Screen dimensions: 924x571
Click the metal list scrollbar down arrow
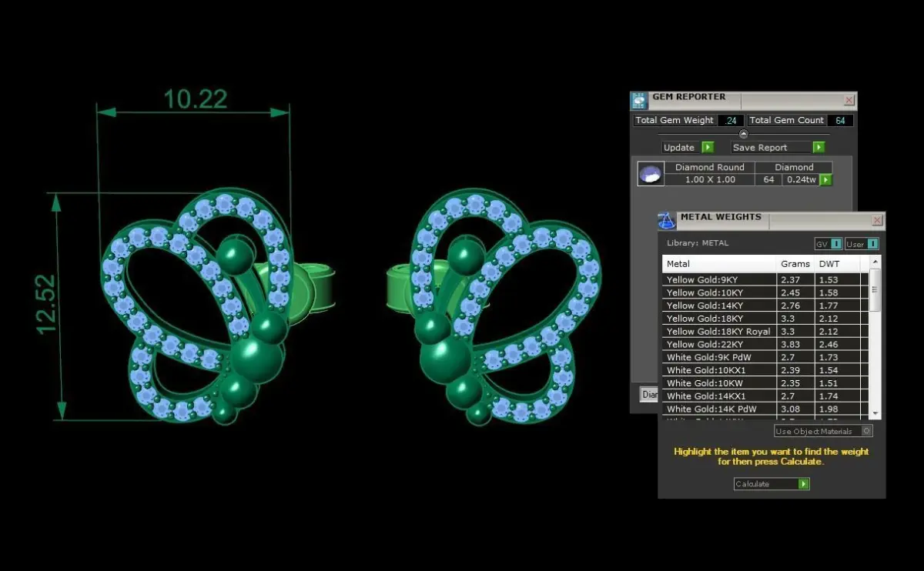pos(875,414)
